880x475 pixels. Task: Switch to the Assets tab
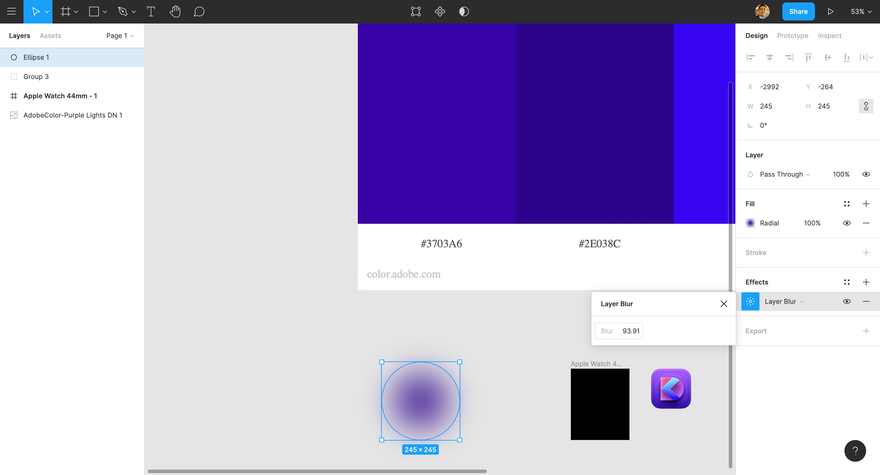pyautogui.click(x=50, y=35)
